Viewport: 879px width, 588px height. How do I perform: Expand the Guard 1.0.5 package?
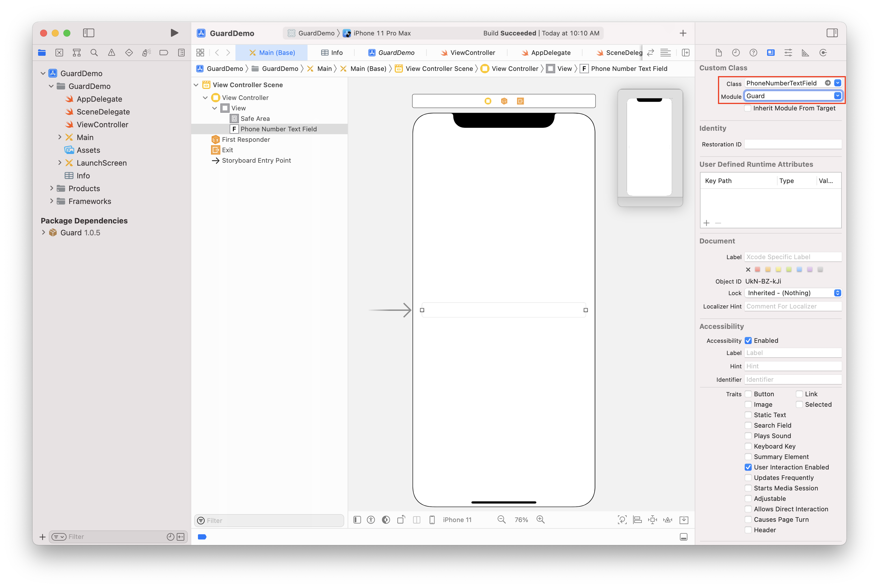tap(44, 232)
